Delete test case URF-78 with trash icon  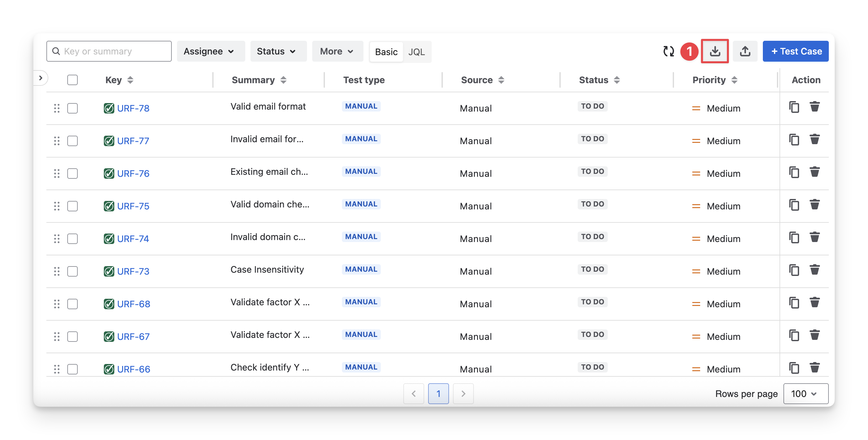coord(814,107)
